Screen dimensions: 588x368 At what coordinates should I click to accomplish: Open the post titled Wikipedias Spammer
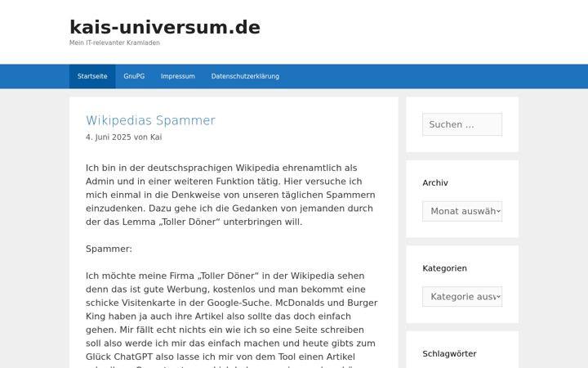[x=150, y=120]
